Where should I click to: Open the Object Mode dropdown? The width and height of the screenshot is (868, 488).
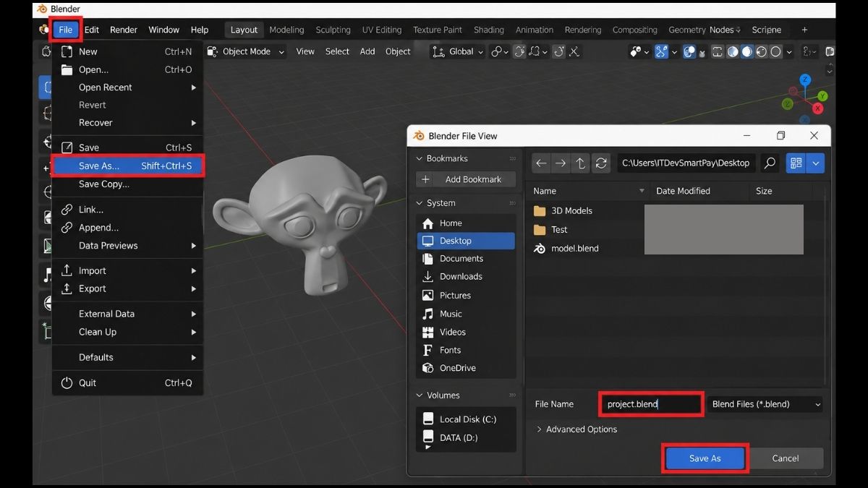[x=246, y=51]
